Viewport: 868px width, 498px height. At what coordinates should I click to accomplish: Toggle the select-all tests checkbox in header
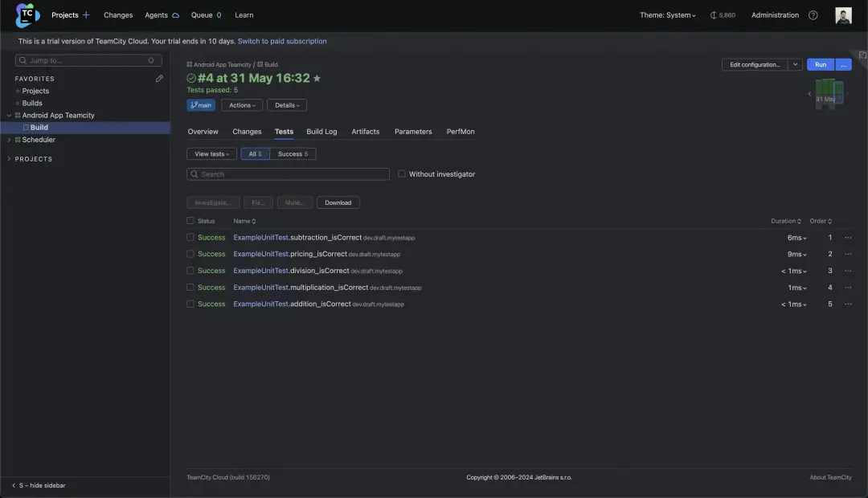(x=190, y=221)
